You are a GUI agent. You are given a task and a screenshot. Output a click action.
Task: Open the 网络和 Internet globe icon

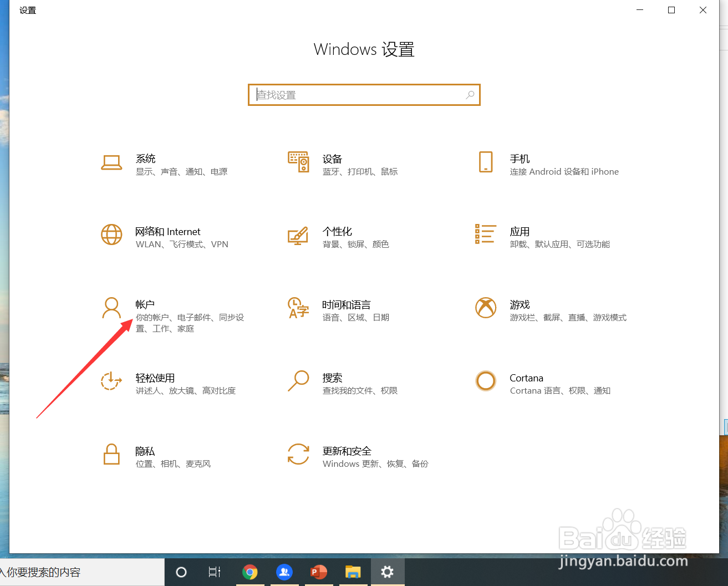(x=111, y=235)
